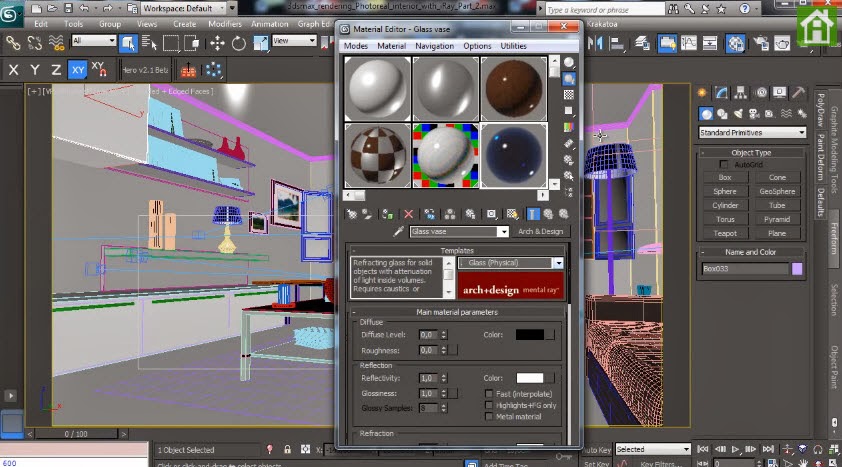Enable Fast (interpolate) checkbox
This screenshot has width=842, height=467.
click(489, 394)
